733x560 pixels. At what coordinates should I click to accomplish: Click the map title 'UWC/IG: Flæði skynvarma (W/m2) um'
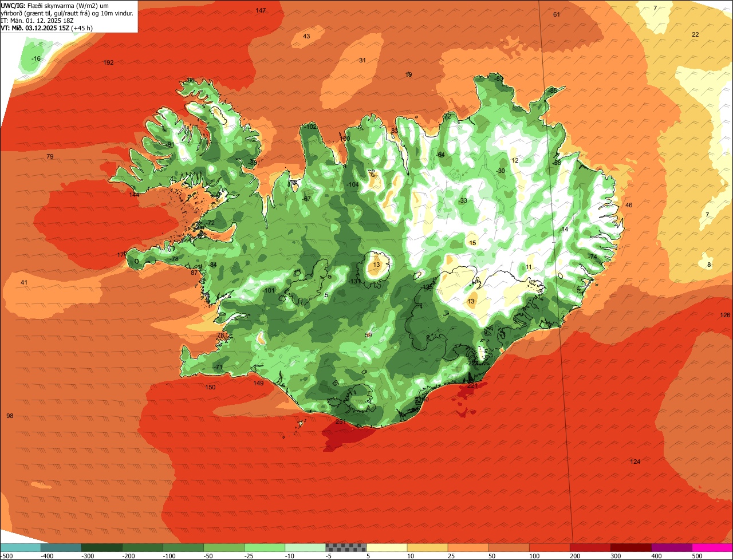click(x=55, y=5)
